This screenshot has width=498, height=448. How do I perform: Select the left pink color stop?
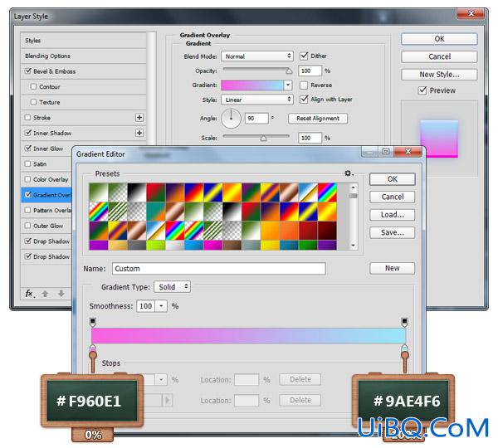click(x=92, y=349)
